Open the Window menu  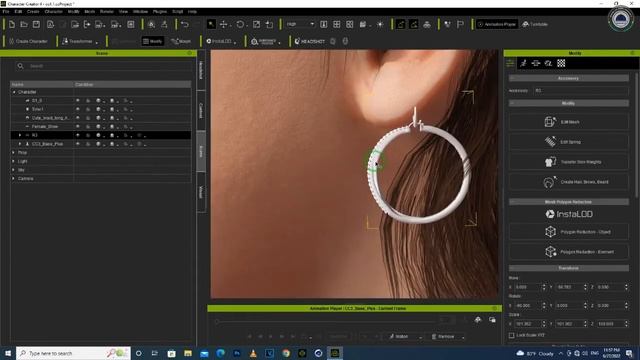click(140, 11)
